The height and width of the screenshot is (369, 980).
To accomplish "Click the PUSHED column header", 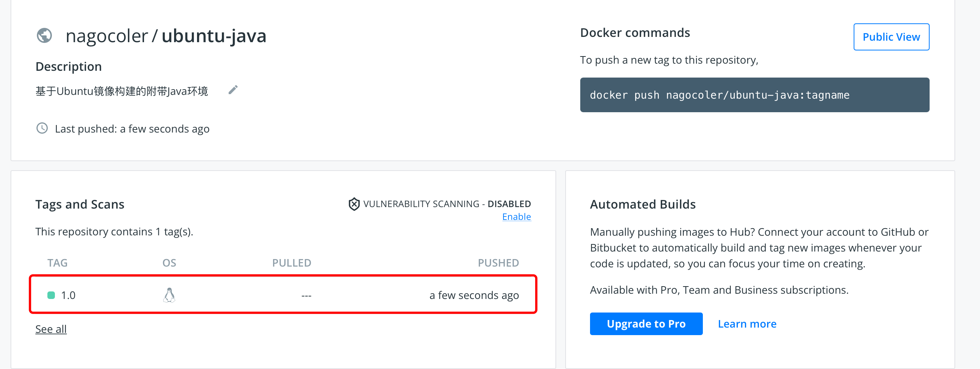I will 498,263.
